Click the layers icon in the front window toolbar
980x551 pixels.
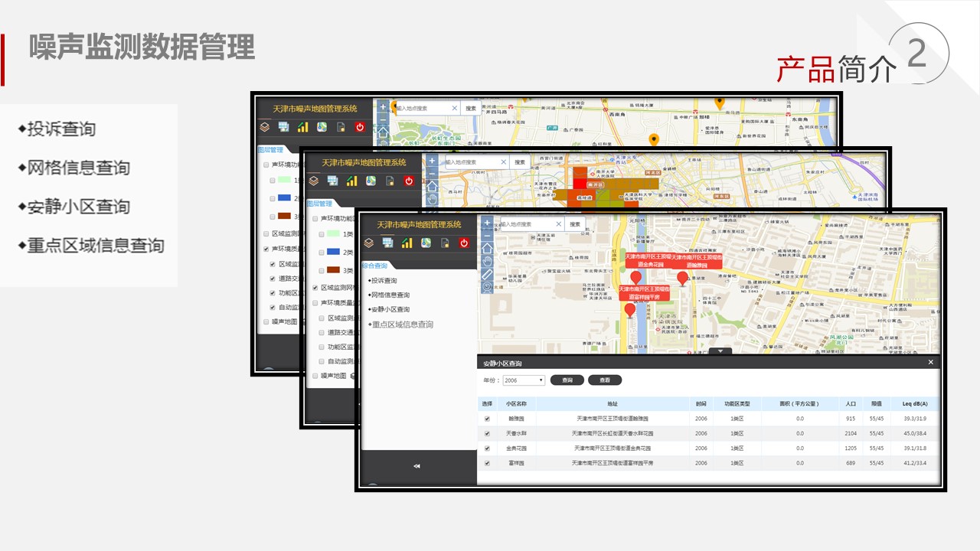click(x=369, y=243)
